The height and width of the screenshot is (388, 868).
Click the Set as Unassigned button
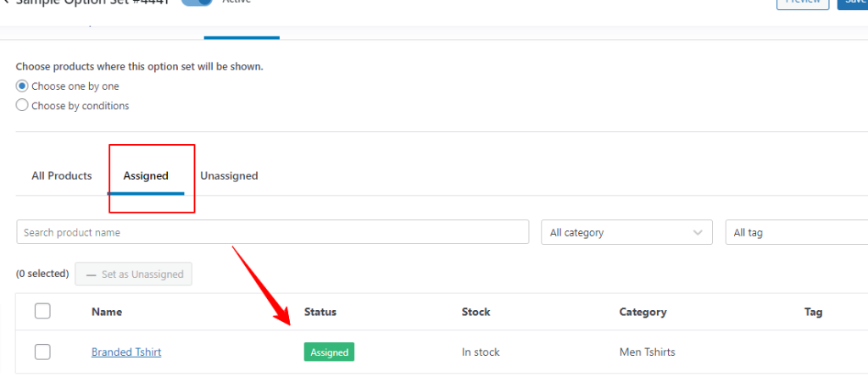click(x=133, y=274)
